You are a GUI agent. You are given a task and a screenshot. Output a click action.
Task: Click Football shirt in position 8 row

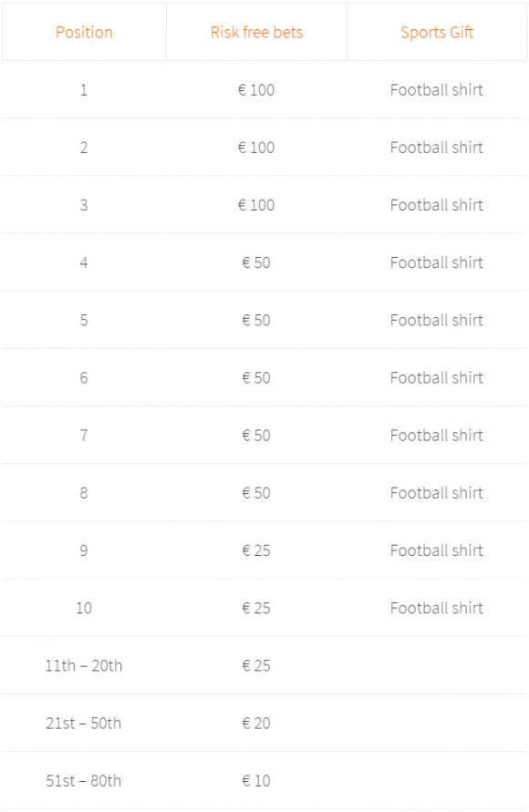click(x=437, y=492)
